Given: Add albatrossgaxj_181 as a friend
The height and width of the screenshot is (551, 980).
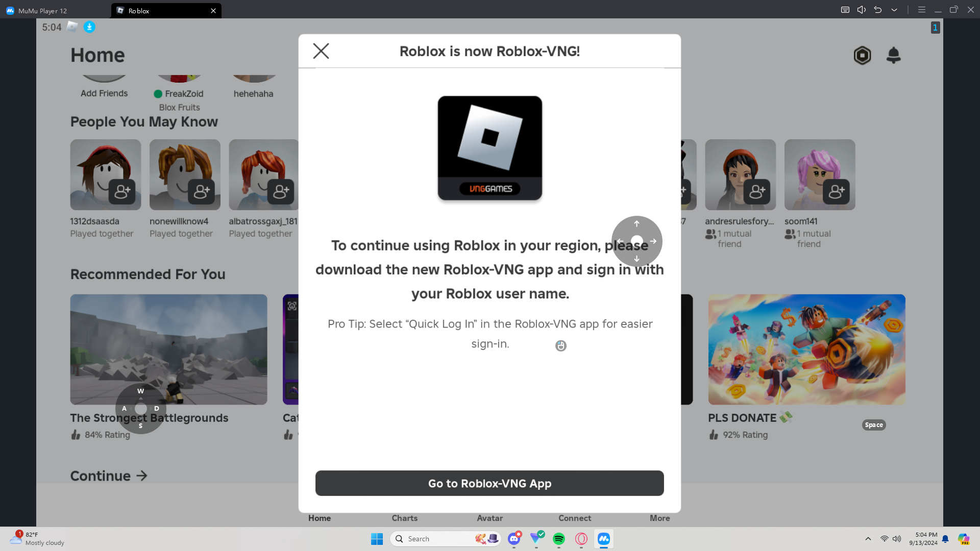Looking at the screenshot, I should click(x=281, y=192).
